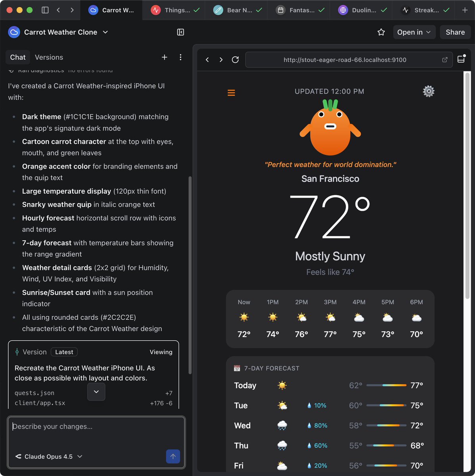Click the 6PM hourly label
This screenshot has height=476, width=475.
click(416, 302)
